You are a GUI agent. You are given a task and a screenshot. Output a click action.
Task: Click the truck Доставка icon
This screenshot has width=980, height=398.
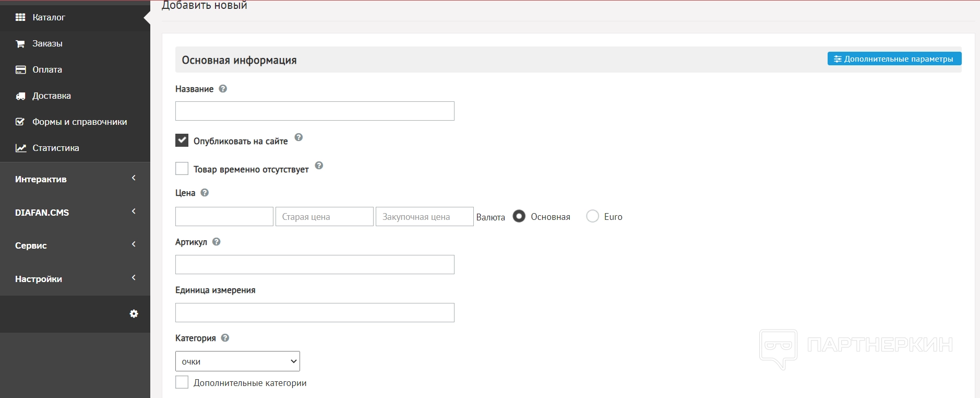20,96
